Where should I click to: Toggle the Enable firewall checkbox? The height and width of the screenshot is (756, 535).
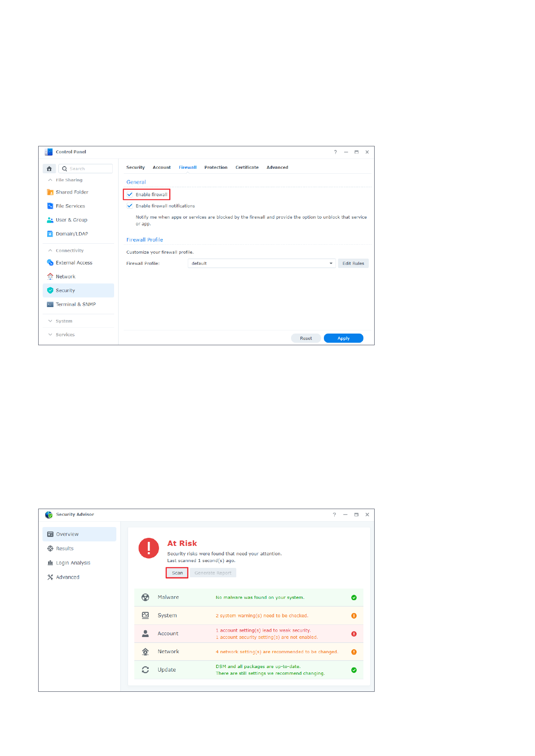click(x=130, y=195)
